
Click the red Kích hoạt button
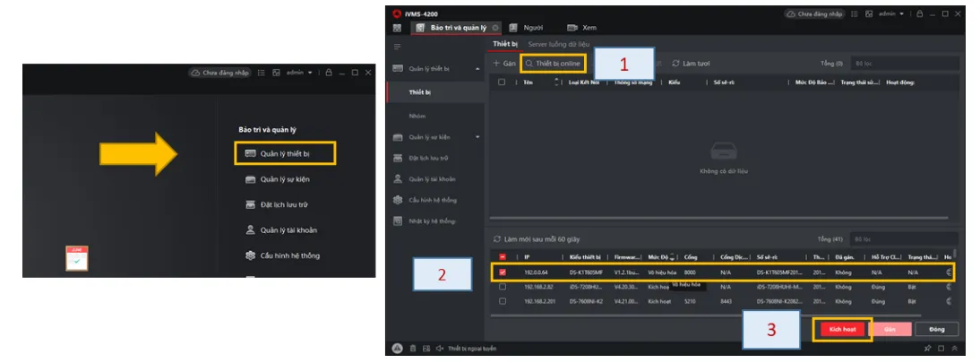pyautogui.click(x=842, y=329)
